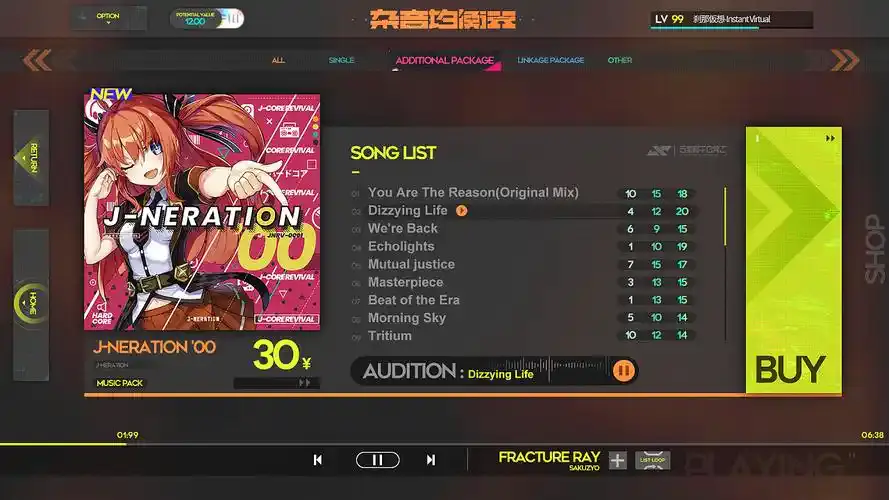
Task: Click the playback progress bar at bottom
Action: [x=444, y=444]
